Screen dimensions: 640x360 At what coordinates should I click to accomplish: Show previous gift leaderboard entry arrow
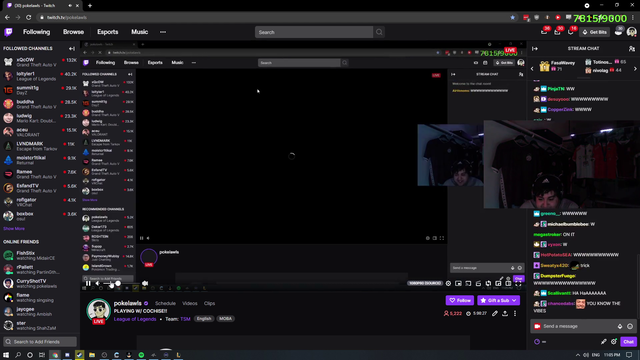click(532, 69)
